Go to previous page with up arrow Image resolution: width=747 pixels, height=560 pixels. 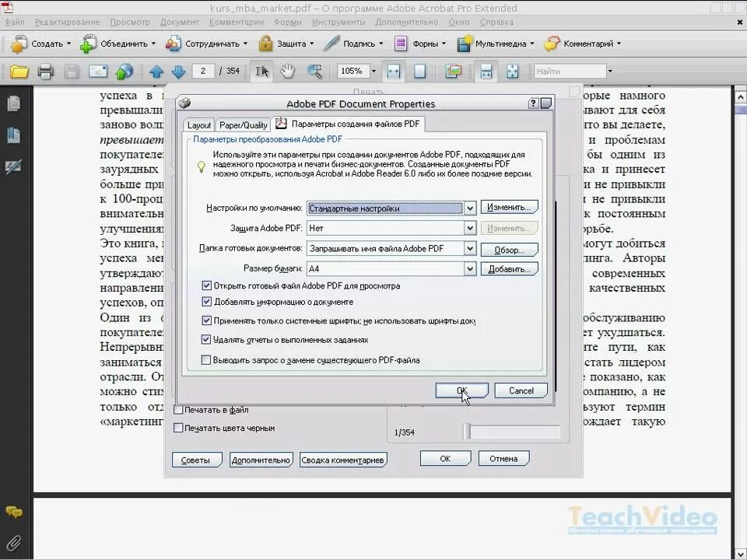point(156,72)
